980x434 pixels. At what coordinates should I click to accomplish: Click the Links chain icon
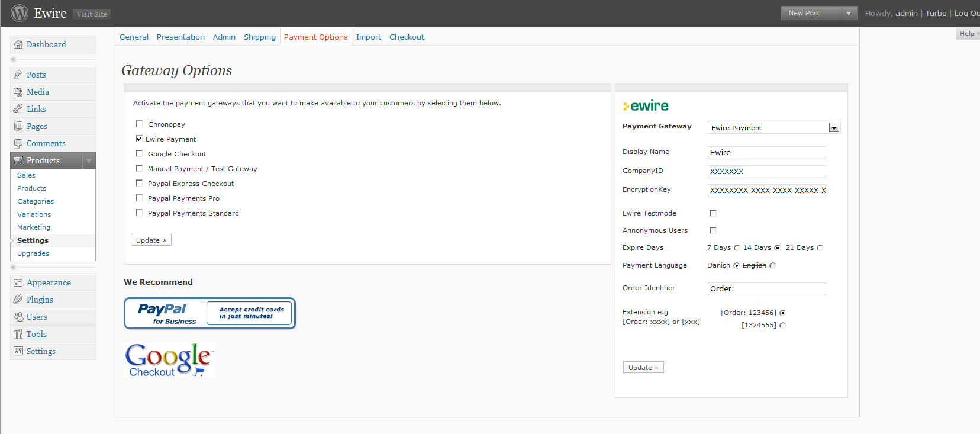coord(18,109)
